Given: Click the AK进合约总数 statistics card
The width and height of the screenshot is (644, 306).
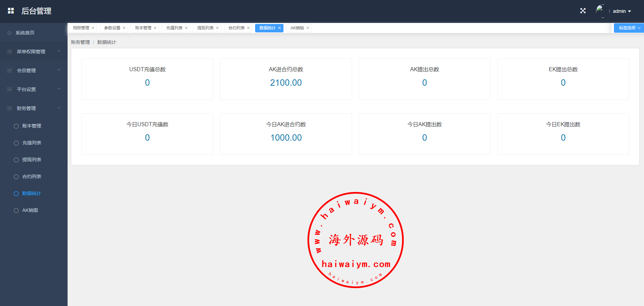Looking at the screenshot, I should (286, 79).
